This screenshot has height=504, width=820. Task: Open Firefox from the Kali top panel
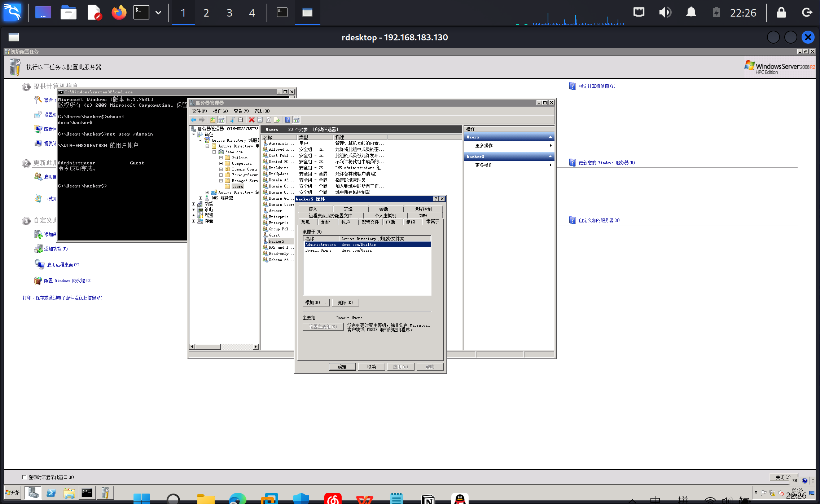pos(119,13)
